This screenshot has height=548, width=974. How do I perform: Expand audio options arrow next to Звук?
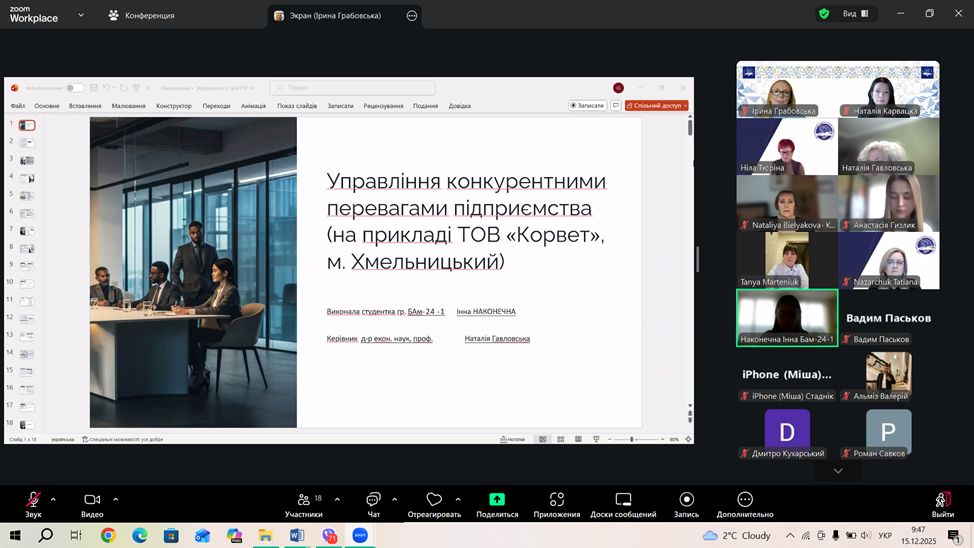click(x=53, y=499)
